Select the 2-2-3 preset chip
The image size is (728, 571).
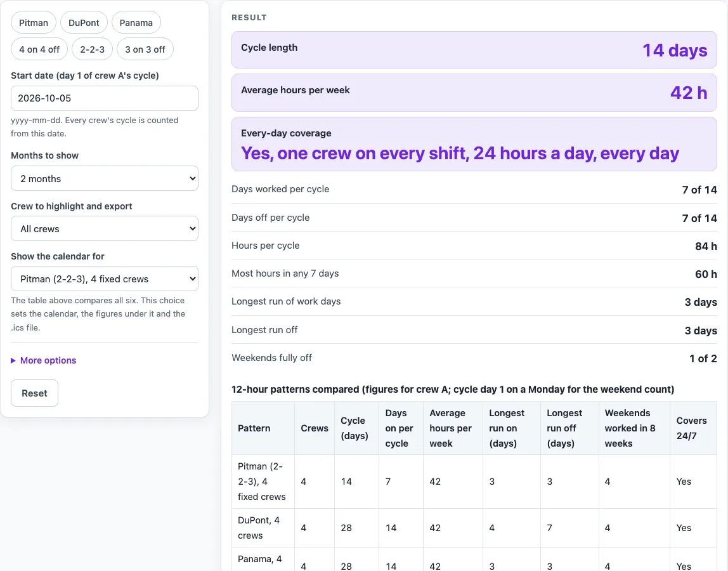93,49
